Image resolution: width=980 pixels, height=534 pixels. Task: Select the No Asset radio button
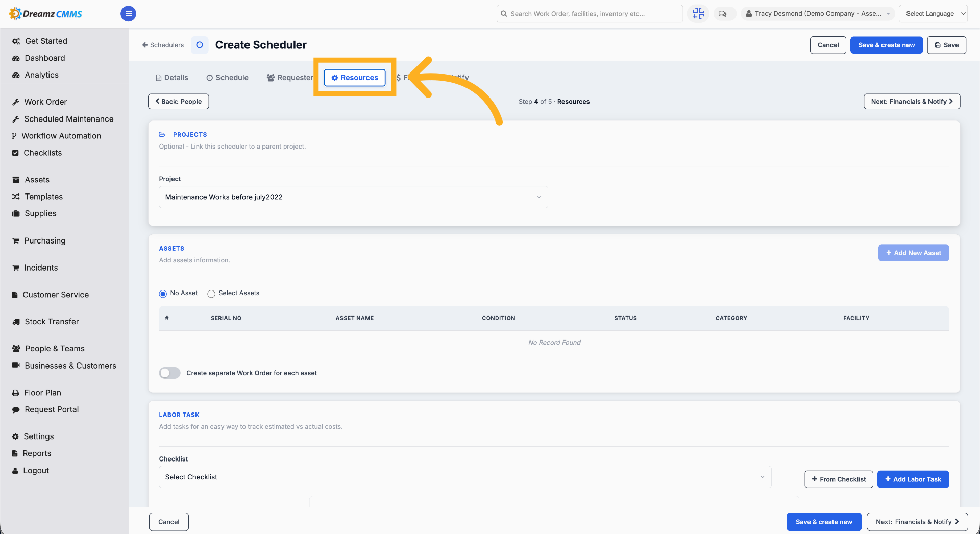163,294
